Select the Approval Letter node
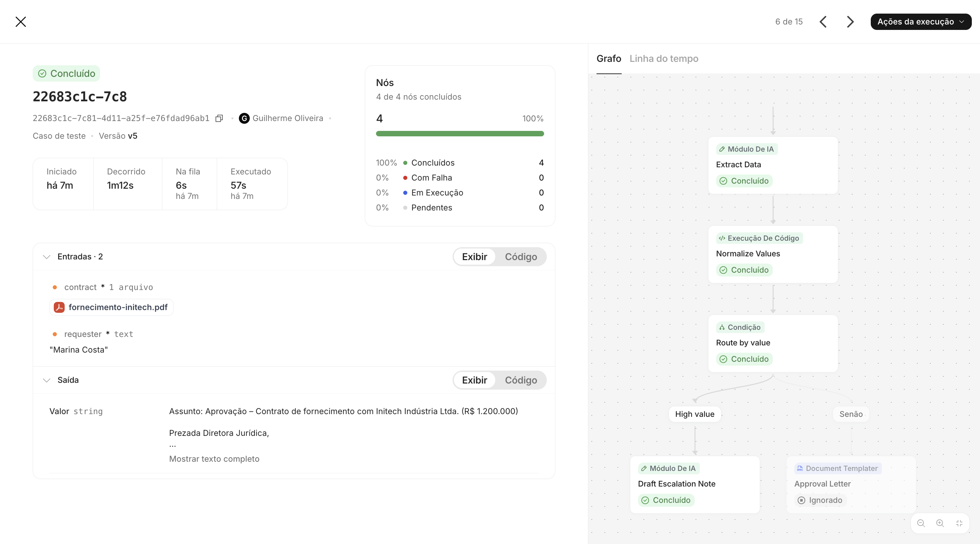This screenshot has height=544, width=980. 851,485
